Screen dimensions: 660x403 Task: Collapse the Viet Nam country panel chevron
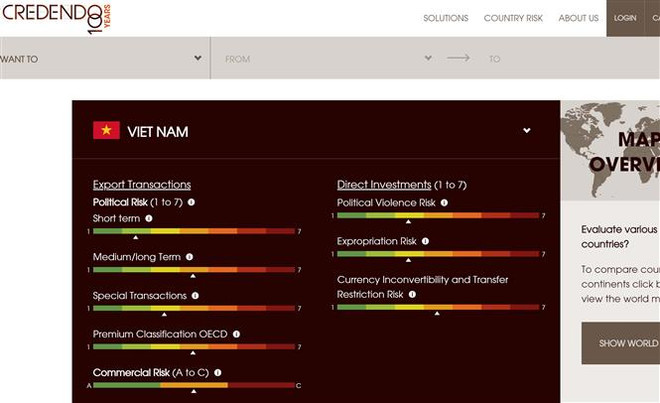pos(527,131)
